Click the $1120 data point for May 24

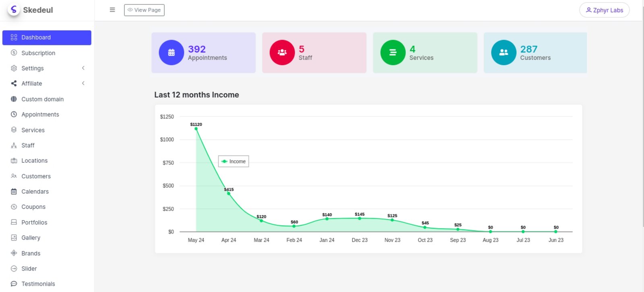tap(196, 129)
